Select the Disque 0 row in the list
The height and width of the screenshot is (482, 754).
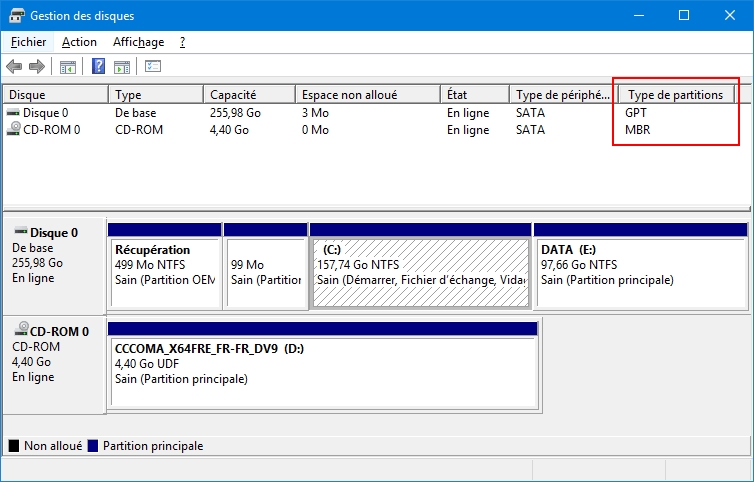pyautogui.click(x=45, y=113)
